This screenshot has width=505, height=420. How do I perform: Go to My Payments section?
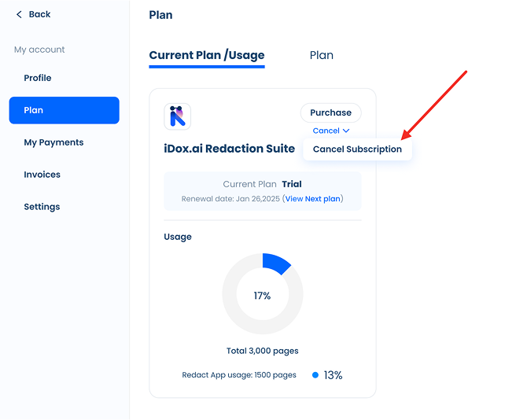53,142
